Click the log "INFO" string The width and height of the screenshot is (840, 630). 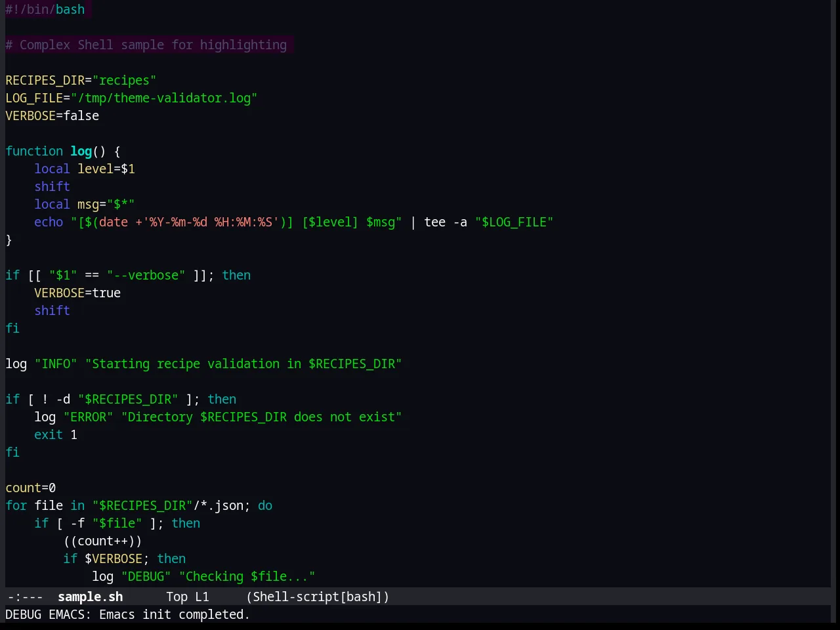[56, 364]
